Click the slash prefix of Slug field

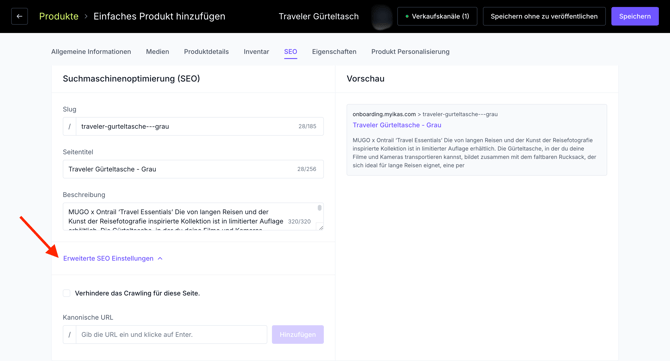click(x=70, y=126)
